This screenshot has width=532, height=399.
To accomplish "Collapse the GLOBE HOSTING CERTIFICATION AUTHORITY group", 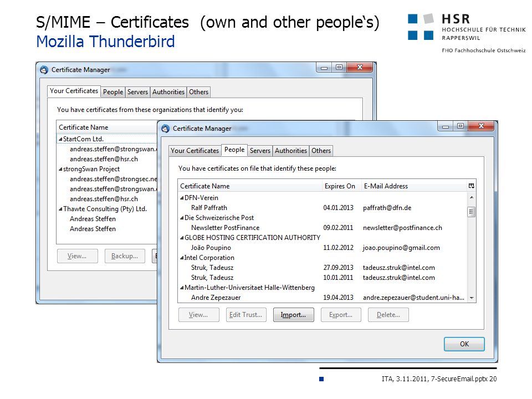I will click(x=182, y=238).
